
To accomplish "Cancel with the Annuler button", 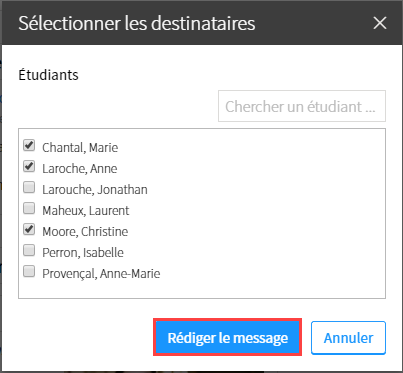I will [348, 338].
